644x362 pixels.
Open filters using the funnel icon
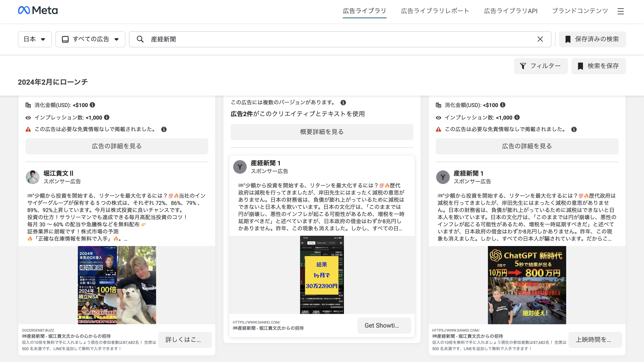point(523,66)
